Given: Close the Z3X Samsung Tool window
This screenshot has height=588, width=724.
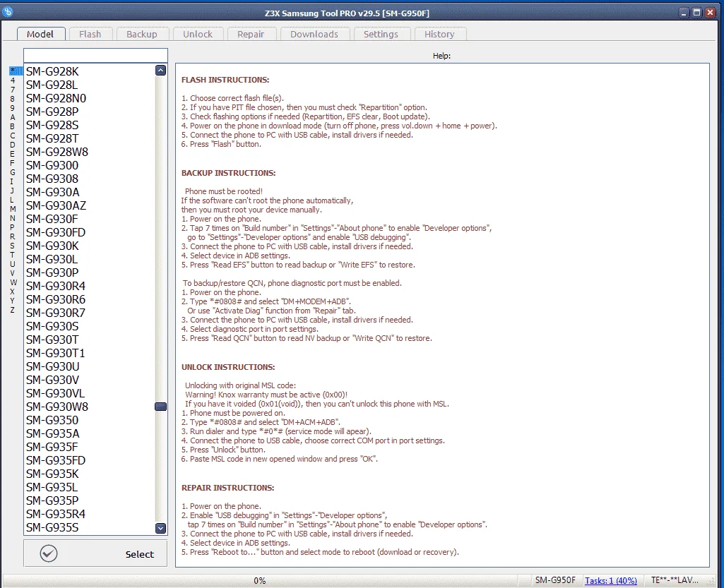Looking at the screenshot, I should click(710, 13).
